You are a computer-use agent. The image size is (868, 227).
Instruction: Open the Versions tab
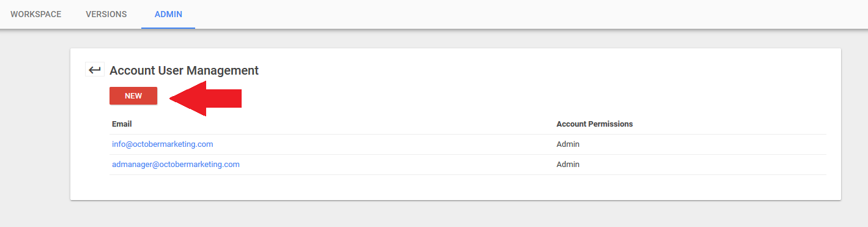tap(106, 14)
